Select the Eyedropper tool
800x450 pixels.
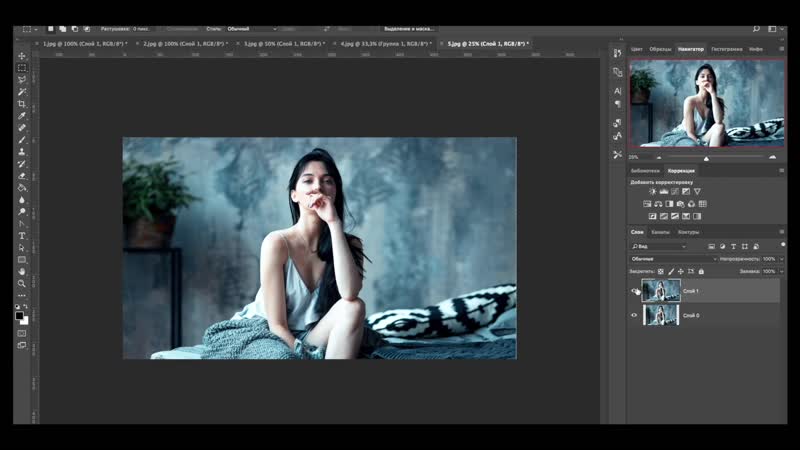click(21, 116)
